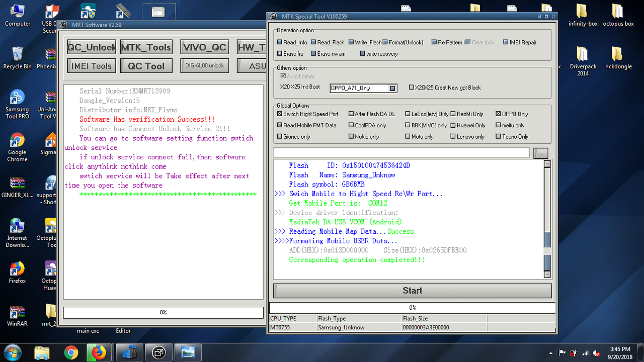Select the MRT Software taskbar button
This screenshot has width=644, height=362.
[159, 352]
